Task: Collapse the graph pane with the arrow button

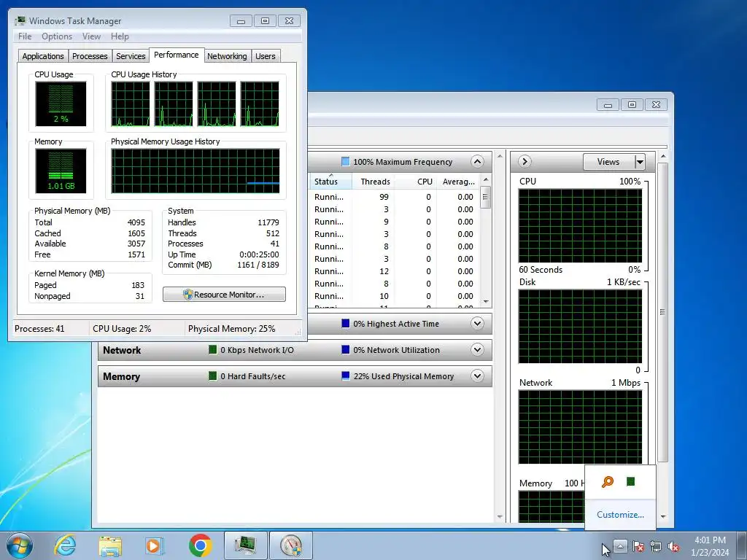Action: pyautogui.click(x=525, y=161)
